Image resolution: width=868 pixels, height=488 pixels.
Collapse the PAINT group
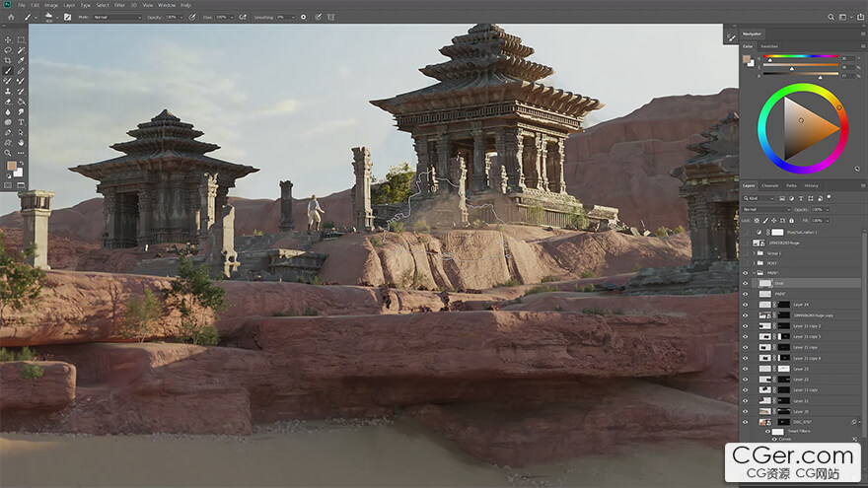point(754,273)
